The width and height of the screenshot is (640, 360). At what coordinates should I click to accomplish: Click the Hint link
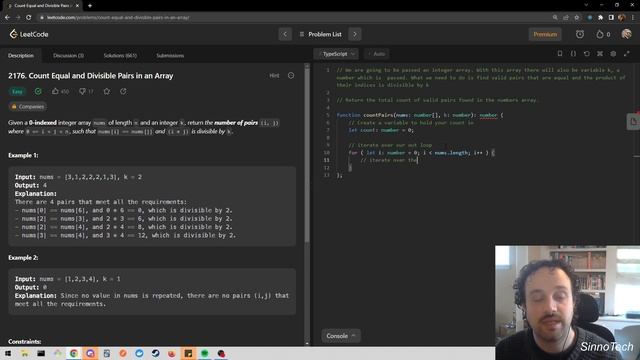[274, 76]
